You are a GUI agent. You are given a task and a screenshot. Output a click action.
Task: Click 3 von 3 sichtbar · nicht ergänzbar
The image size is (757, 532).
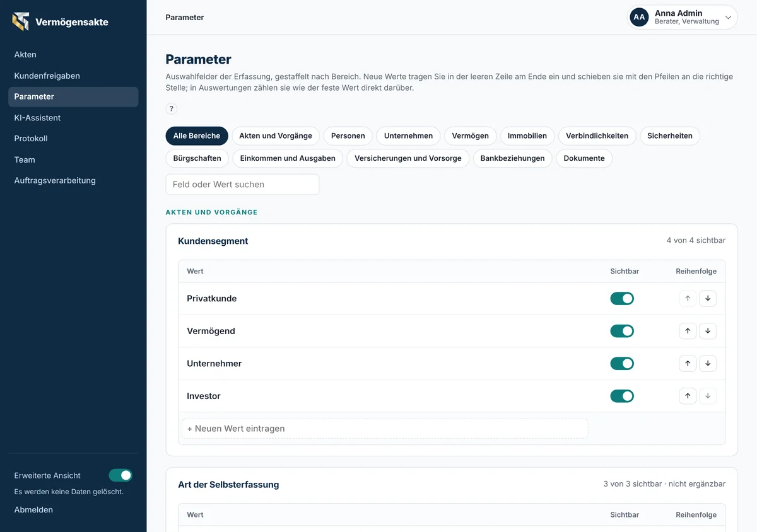click(664, 484)
